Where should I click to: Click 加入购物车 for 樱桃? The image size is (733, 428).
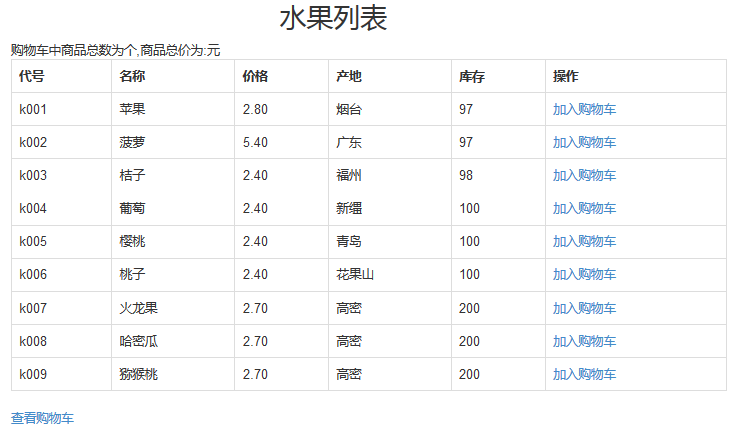click(584, 241)
